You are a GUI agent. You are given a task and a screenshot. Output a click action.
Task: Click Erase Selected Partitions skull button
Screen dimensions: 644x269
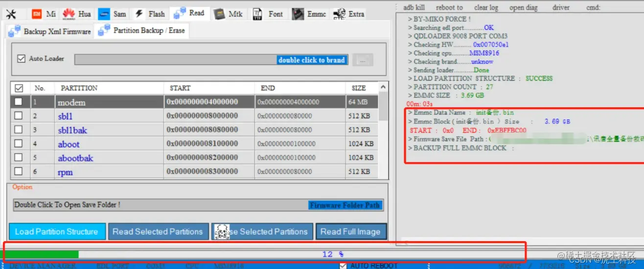click(x=261, y=232)
